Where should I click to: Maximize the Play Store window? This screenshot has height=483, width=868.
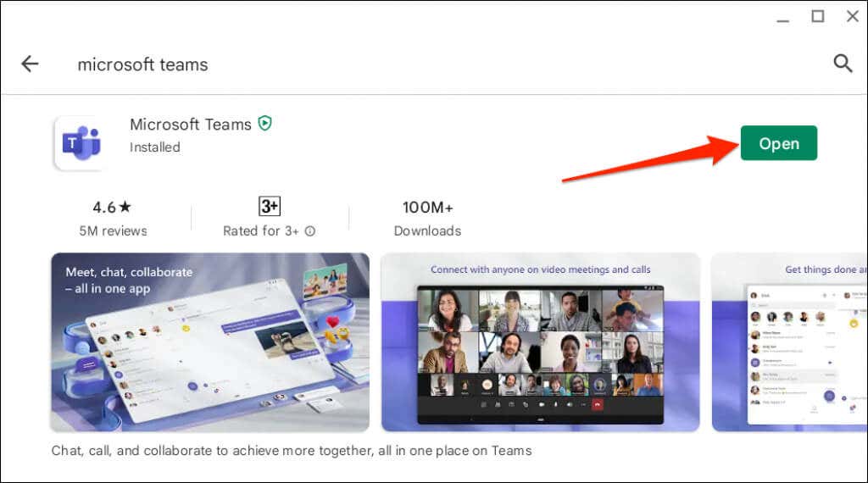coord(818,17)
